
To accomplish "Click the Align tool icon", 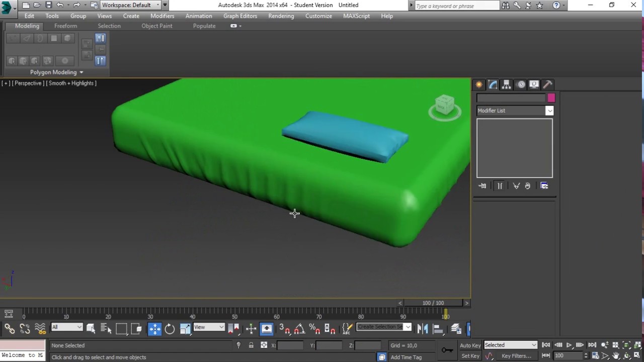I will (438, 329).
